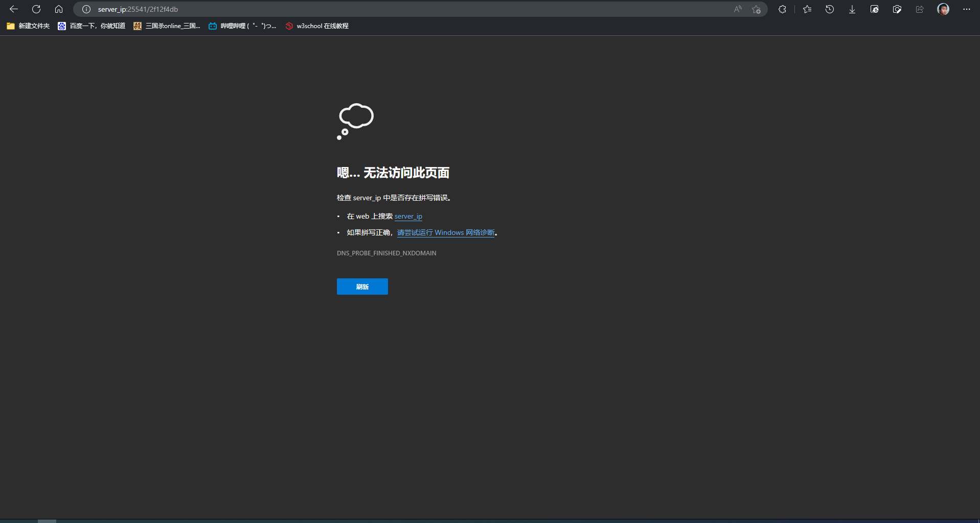Start a web capture screenshot
Viewport: 980px width, 523px height.
coord(897,9)
